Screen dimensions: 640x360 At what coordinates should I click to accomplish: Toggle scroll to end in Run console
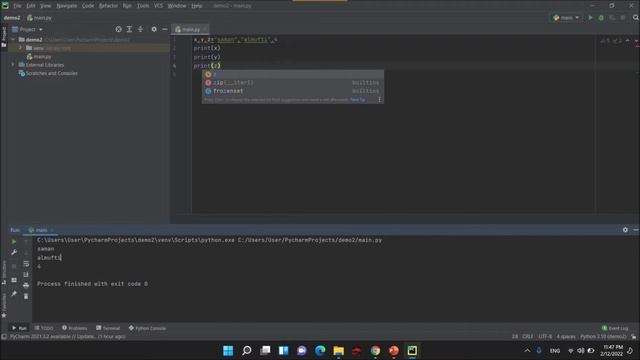coord(26,275)
